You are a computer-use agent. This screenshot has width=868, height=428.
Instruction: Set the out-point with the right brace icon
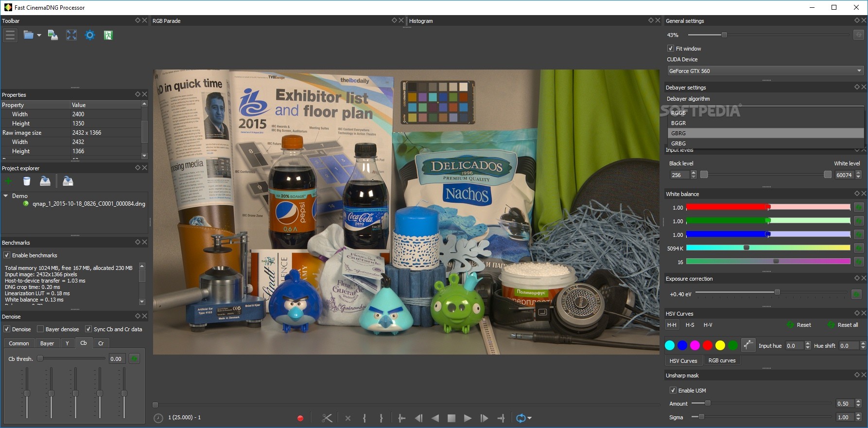click(x=381, y=418)
